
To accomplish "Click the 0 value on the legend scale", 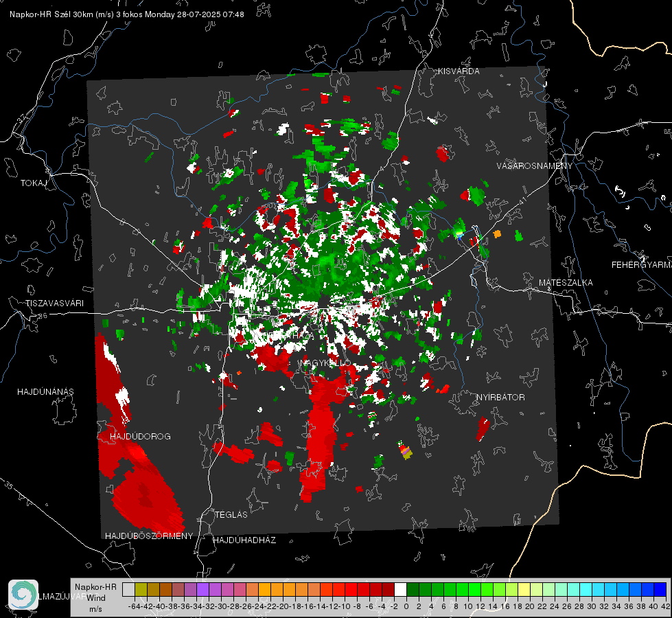I will coord(406,606).
